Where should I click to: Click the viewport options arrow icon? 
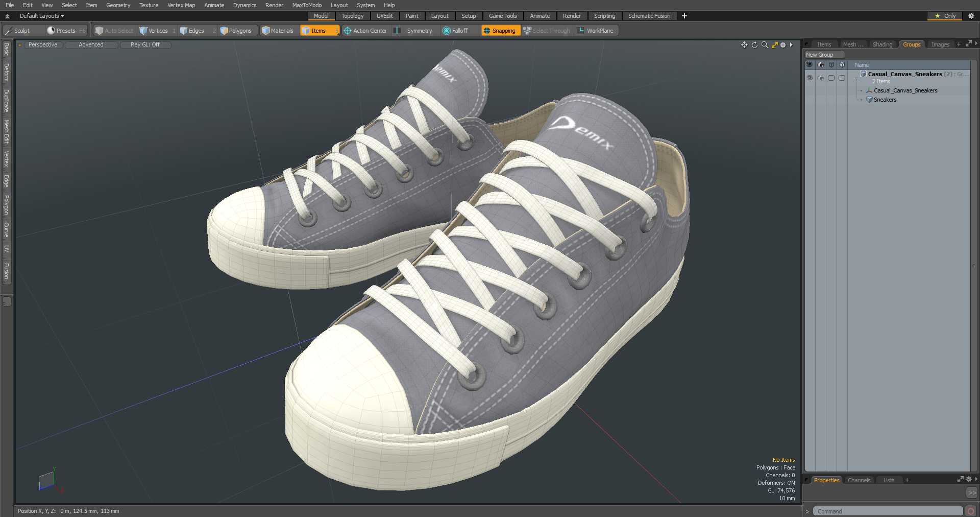tap(791, 45)
